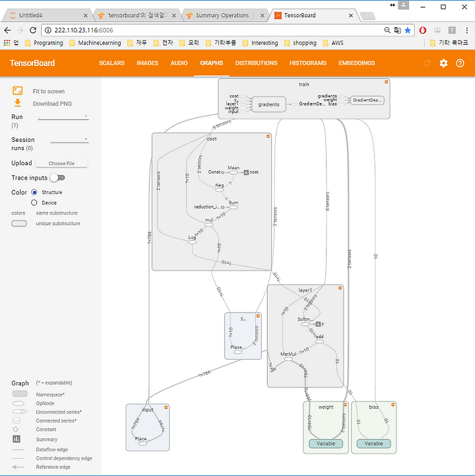Select the Log op node

tap(192, 242)
